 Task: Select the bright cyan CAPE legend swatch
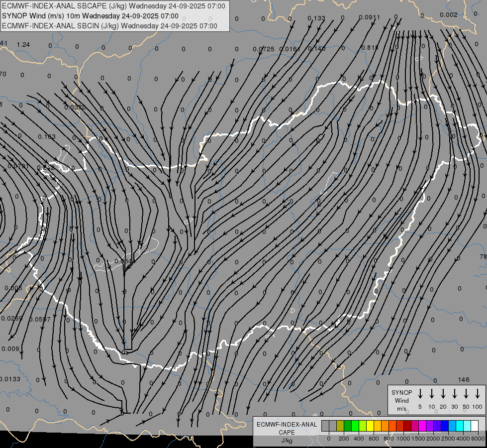pyautogui.click(x=459, y=426)
